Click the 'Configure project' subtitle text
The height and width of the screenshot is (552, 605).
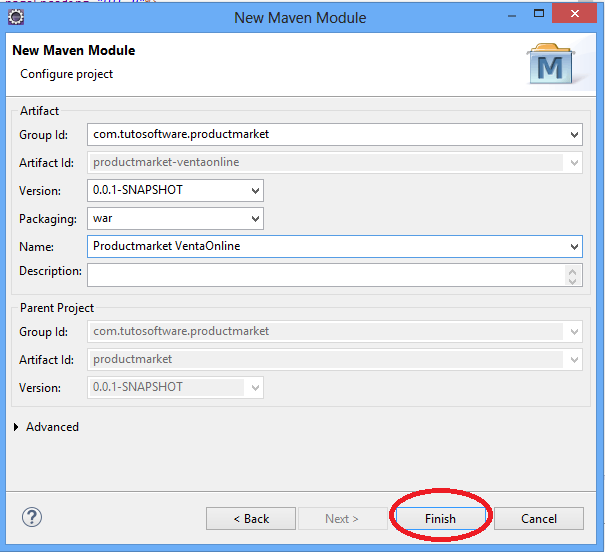point(66,74)
